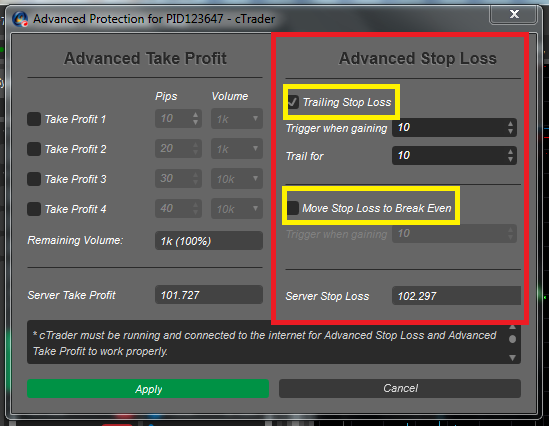Click the Server Stop Loss price field
This screenshot has height=426, width=549.
(456, 296)
